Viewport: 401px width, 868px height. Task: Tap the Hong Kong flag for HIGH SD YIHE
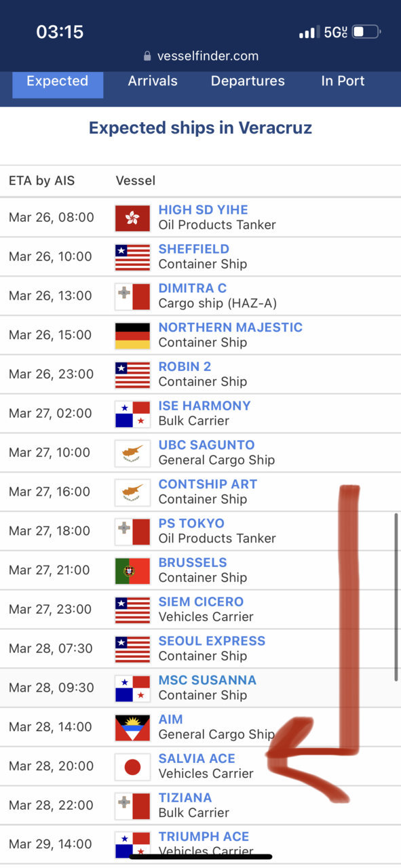point(132,218)
